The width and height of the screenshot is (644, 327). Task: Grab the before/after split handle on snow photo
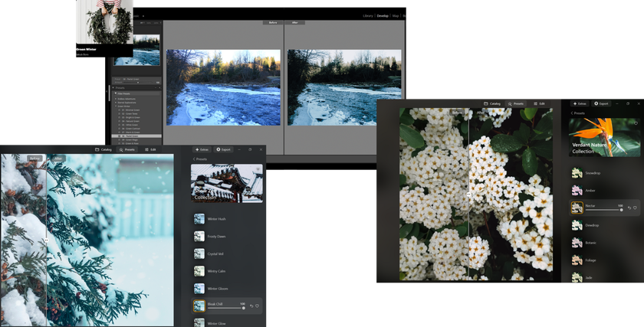47,240
